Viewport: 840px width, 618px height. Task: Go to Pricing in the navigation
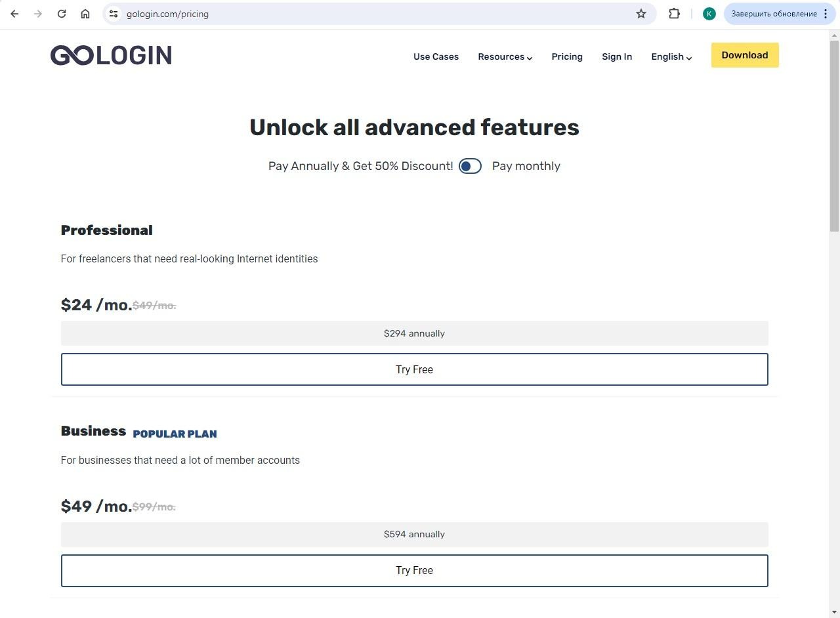coord(567,56)
